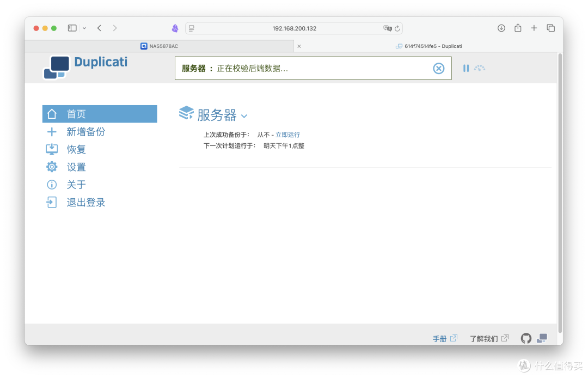This screenshot has width=588, height=378.
Task: Click the 明天下午1点整 next schedule text
Action: tap(284, 146)
